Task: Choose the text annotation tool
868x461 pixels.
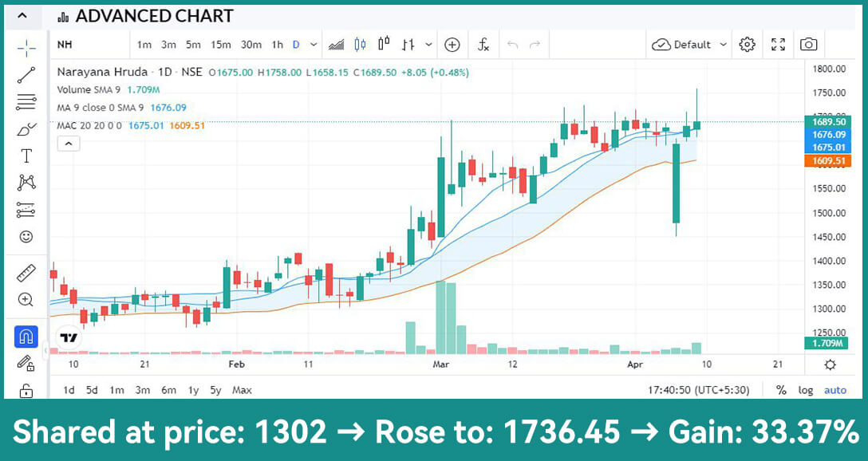Action: coord(26,156)
